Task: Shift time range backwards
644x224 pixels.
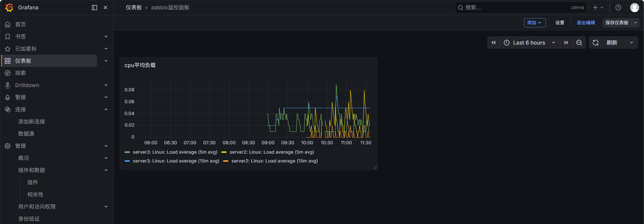Action: coord(494,43)
